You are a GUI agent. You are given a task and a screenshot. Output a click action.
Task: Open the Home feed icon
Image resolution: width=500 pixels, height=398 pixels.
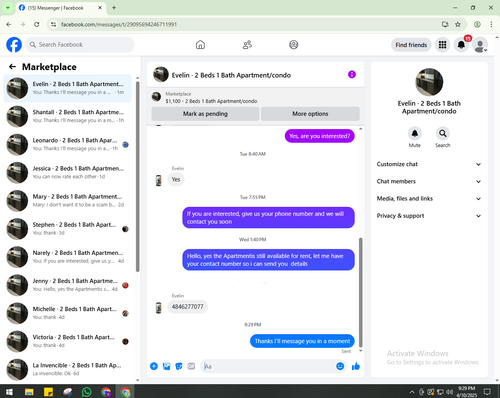pyautogui.click(x=200, y=45)
